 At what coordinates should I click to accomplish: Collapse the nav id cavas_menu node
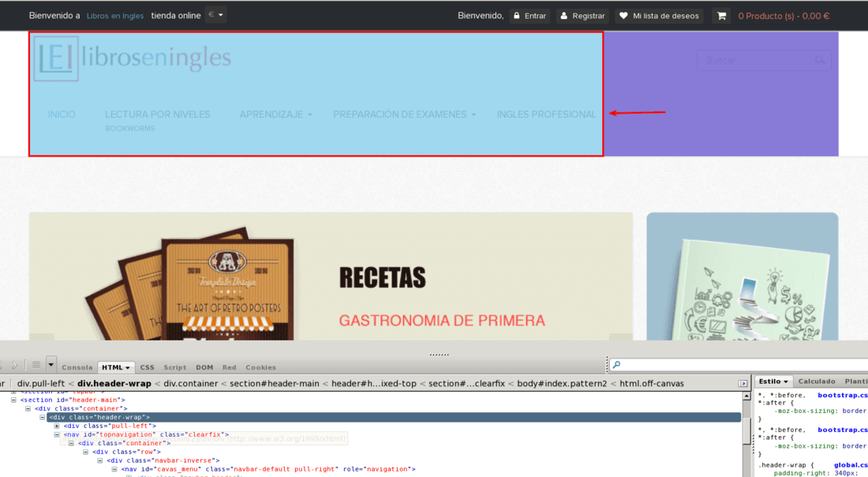(114, 469)
